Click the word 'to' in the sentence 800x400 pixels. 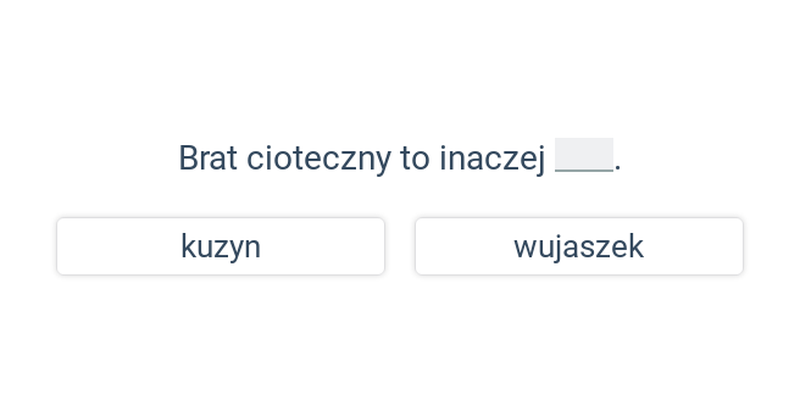tap(415, 159)
